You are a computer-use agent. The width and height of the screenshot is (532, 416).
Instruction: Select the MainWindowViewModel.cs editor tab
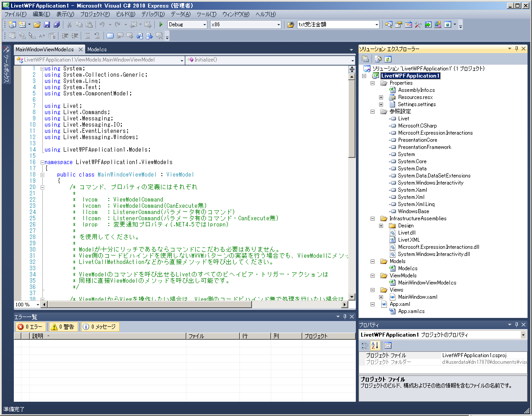(45, 49)
